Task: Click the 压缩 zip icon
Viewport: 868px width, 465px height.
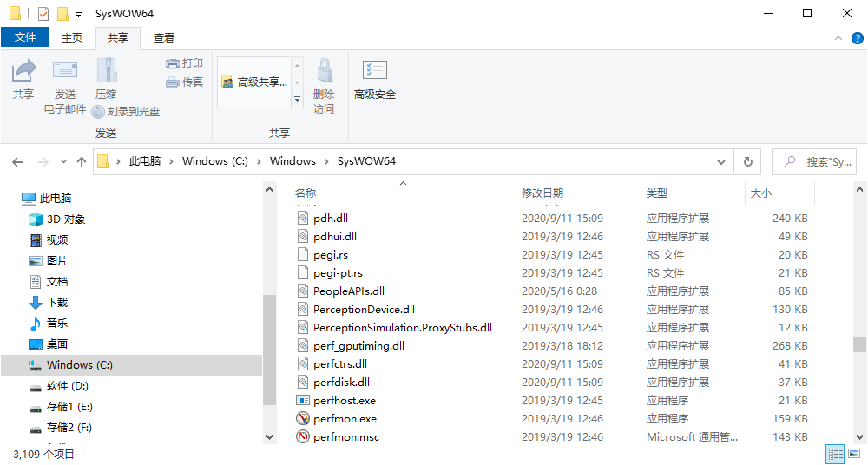Action: (106, 70)
